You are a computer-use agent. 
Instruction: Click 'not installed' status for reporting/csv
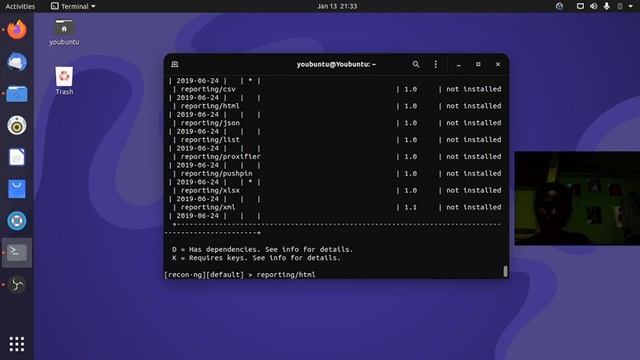point(473,89)
